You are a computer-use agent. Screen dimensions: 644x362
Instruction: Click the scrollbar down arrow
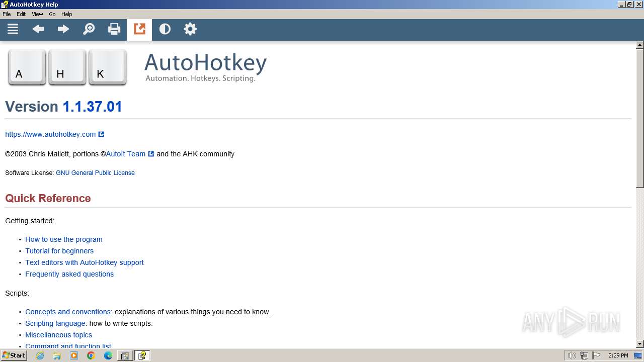640,344
